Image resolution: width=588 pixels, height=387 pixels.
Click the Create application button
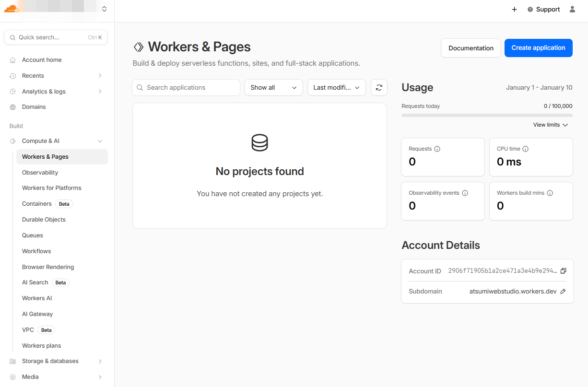click(538, 48)
